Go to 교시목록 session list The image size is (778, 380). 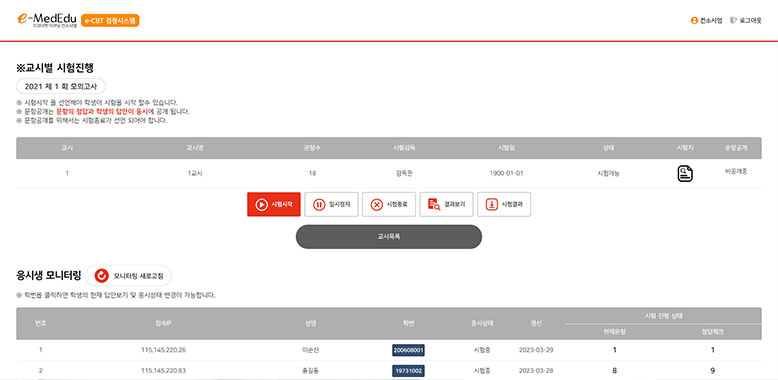tap(389, 237)
